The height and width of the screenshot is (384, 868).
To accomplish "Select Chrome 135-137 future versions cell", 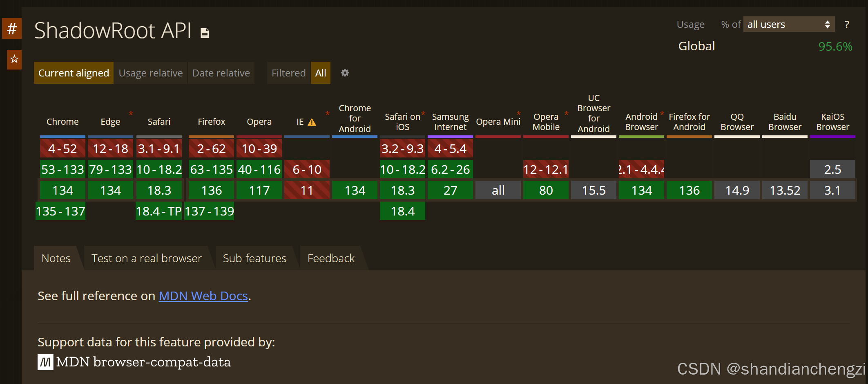I will [x=60, y=211].
